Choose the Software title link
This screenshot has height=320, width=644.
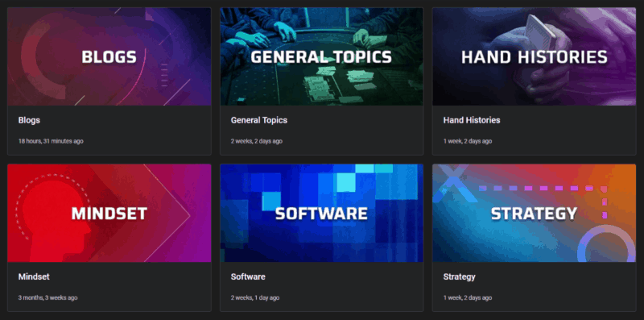click(248, 276)
